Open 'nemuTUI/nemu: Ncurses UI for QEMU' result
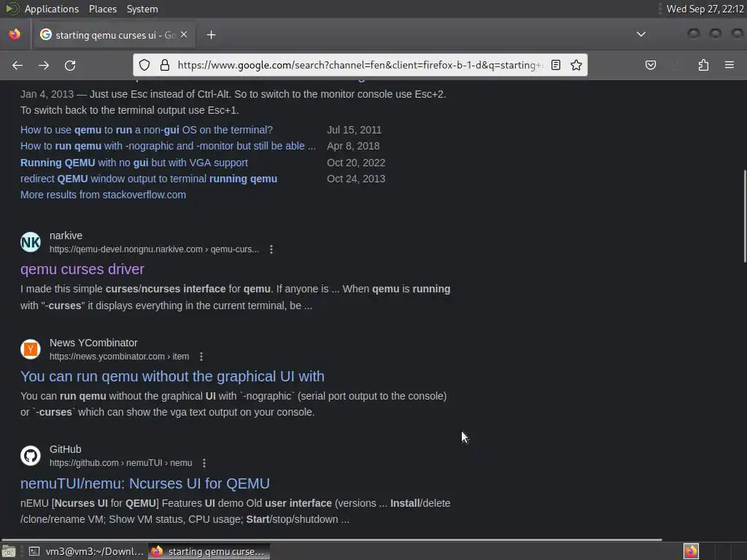Image resolution: width=747 pixels, height=560 pixels. click(x=145, y=483)
